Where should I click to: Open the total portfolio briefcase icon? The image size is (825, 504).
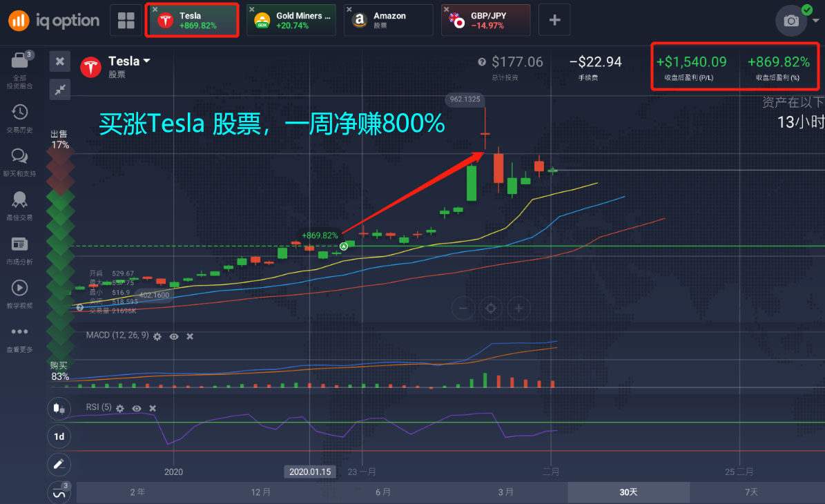tap(19, 61)
